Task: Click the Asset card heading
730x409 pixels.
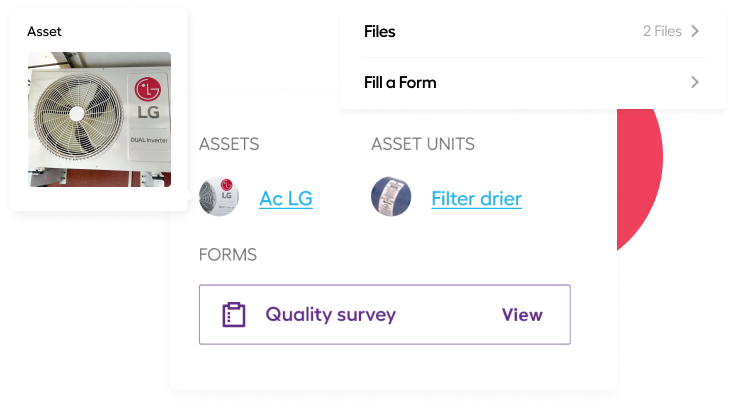Action: tap(44, 32)
